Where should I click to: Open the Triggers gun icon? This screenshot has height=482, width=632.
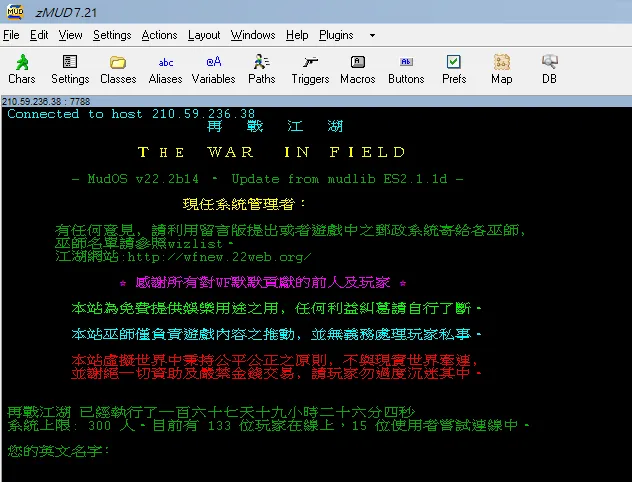310,69
